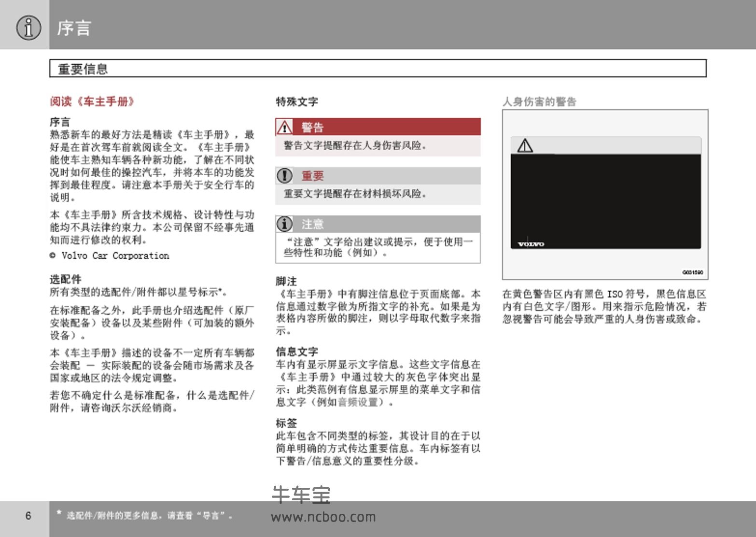Click the warning triangle icon in 警告 box
Screen dimensions: 756x537
(284, 127)
